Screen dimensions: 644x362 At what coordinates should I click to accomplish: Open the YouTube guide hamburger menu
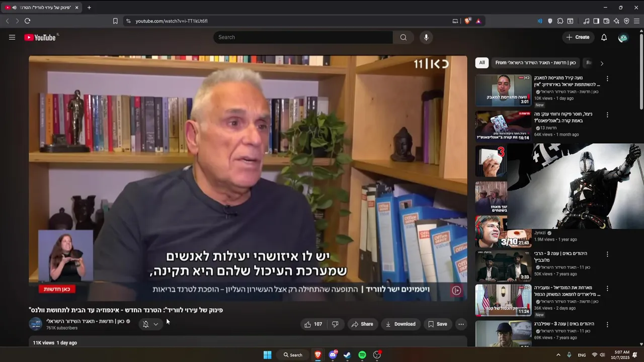[x=12, y=37]
